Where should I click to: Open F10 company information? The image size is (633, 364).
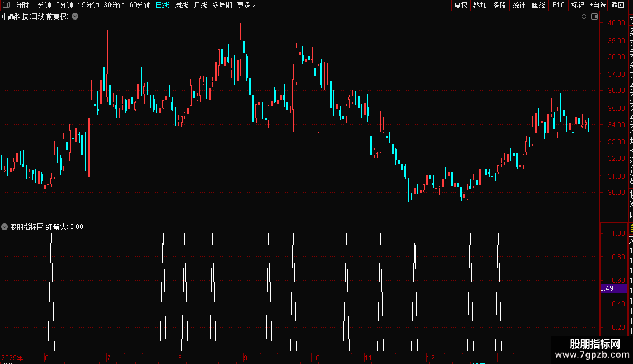[x=558, y=5]
